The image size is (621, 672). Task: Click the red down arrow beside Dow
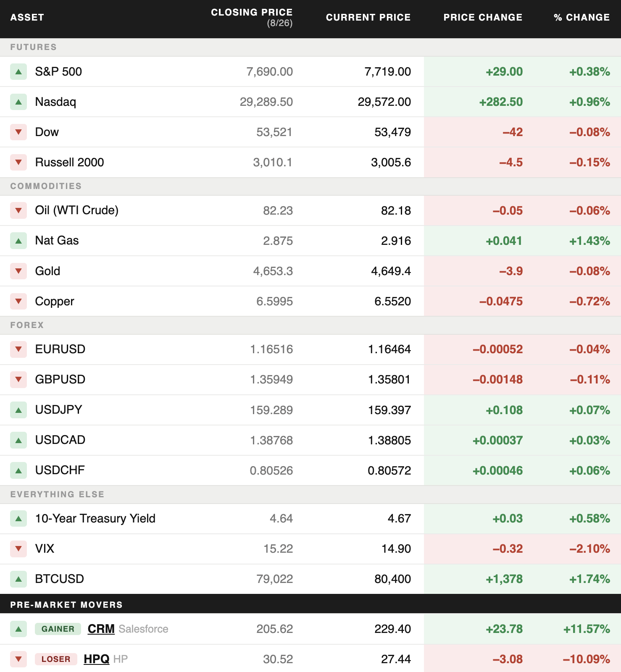(x=18, y=132)
